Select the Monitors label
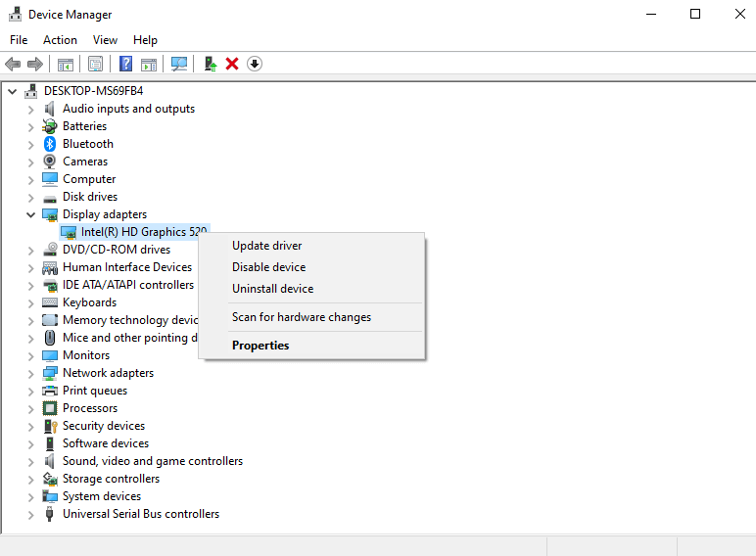Image resolution: width=756 pixels, height=556 pixels. pyautogui.click(x=86, y=355)
